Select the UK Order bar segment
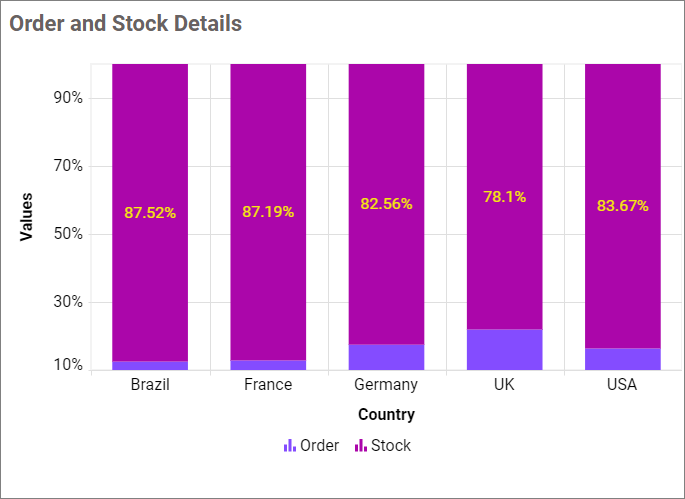The height and width of the screenshot is (499, 685). click(x=504, y=350)
